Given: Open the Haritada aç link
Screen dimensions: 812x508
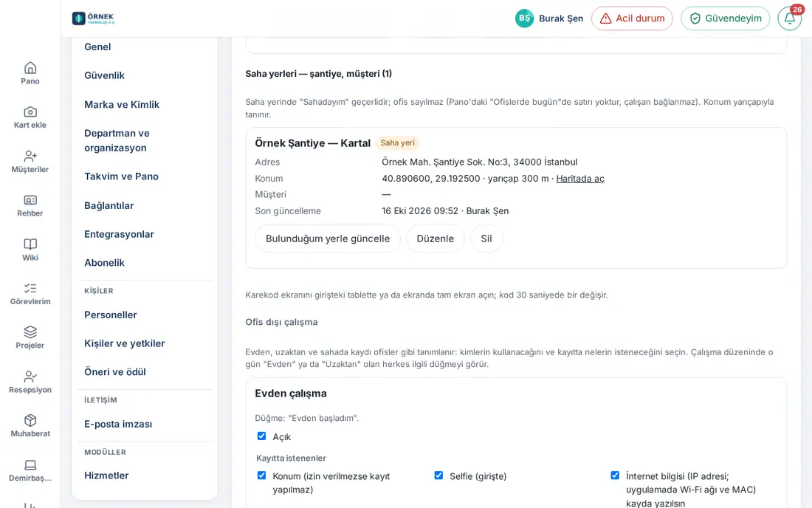Looking at the screenshot, I should [580, 179].
